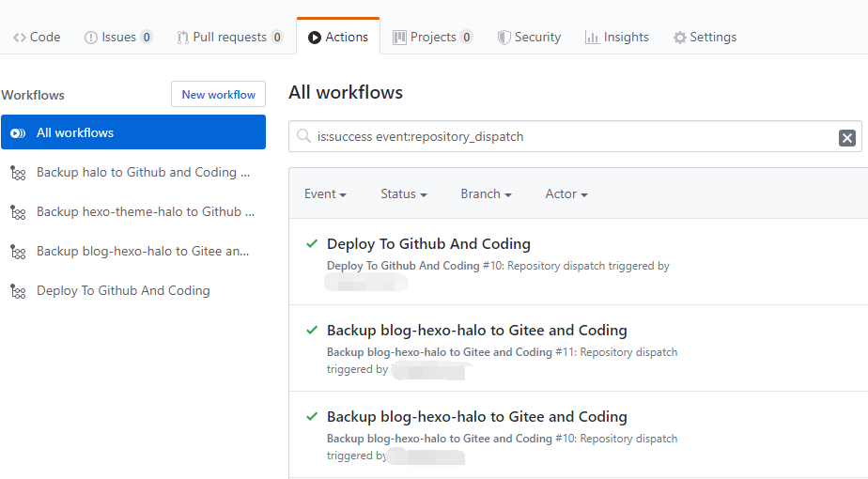
Task: Click the workflow filter search field
Action: (575, 136)
